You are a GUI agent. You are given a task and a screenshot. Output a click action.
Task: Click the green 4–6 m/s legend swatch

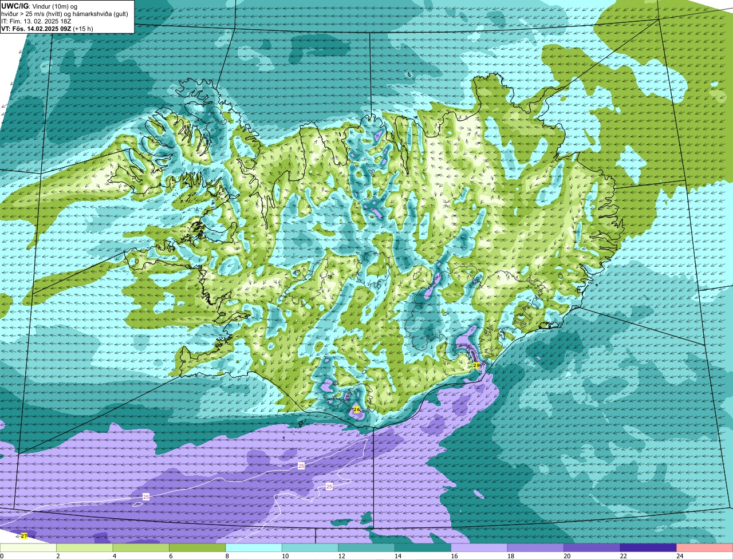141,548
